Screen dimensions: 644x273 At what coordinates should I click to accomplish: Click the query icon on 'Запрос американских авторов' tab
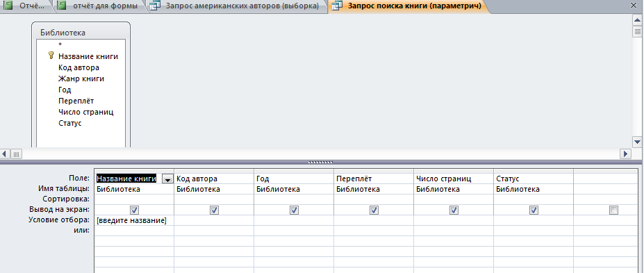[155, 6]
